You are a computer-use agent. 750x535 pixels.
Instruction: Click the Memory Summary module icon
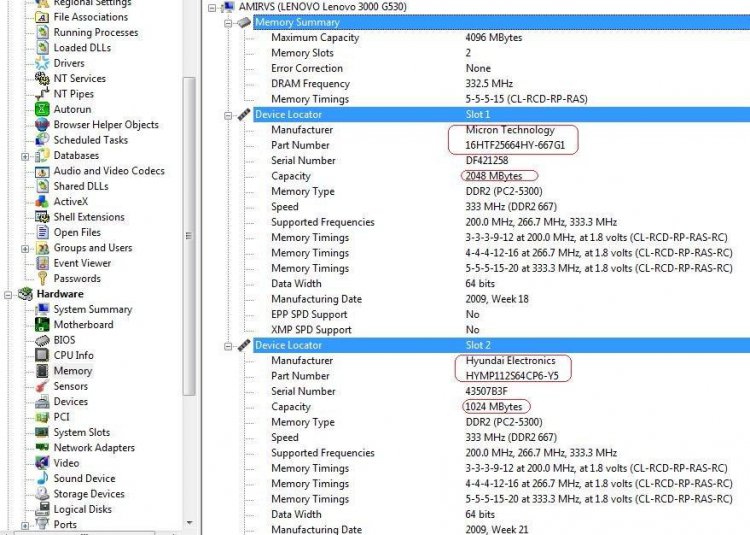(x=244, y=22)
